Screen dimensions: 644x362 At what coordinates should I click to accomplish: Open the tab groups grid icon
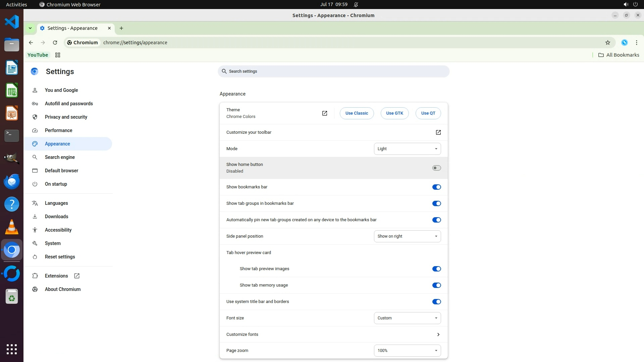pos(58,55)
